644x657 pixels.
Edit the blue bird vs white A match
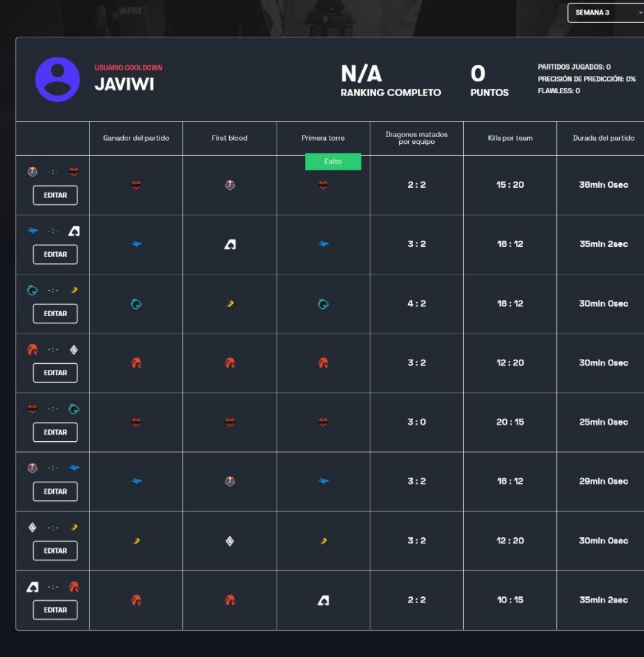(55, 254)
